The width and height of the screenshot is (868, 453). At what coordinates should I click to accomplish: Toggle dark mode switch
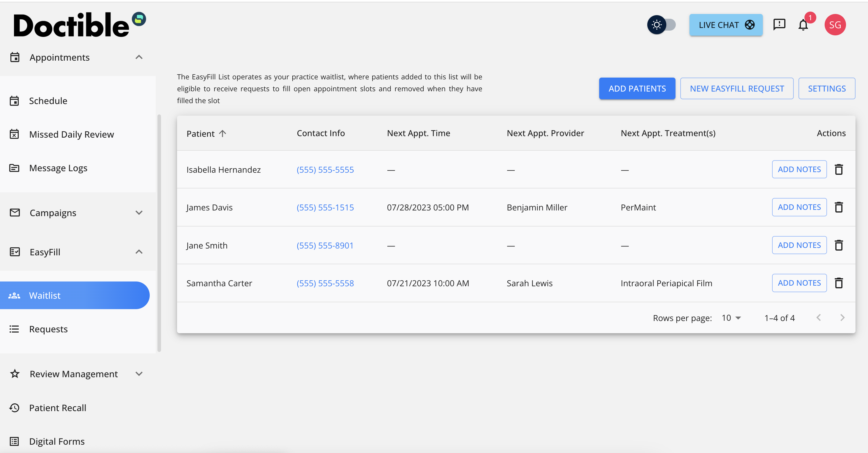pos(662,25)
